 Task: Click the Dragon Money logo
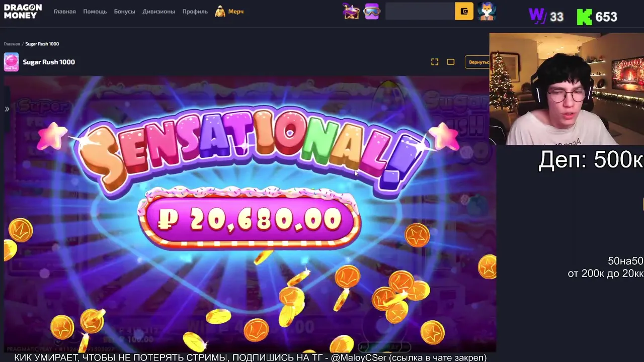coord(23,11)
